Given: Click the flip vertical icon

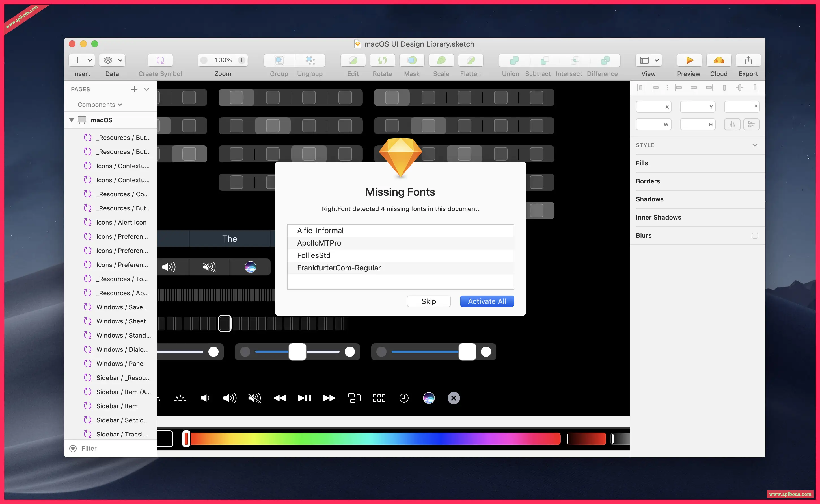Looking at the screenshot, I should point(752,125).
